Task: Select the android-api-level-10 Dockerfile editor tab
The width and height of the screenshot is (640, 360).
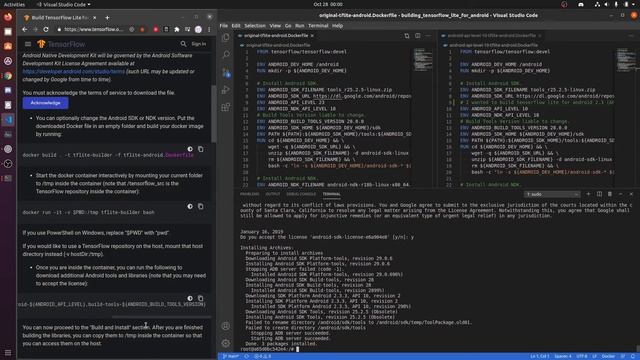Action: pyautogui.click(x=491, y=36)
